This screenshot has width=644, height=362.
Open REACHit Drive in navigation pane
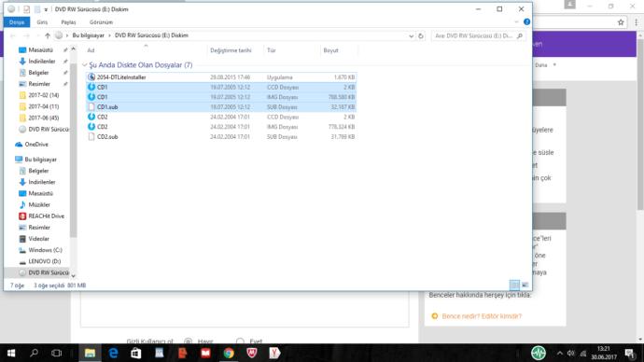[x=46, y=216]
